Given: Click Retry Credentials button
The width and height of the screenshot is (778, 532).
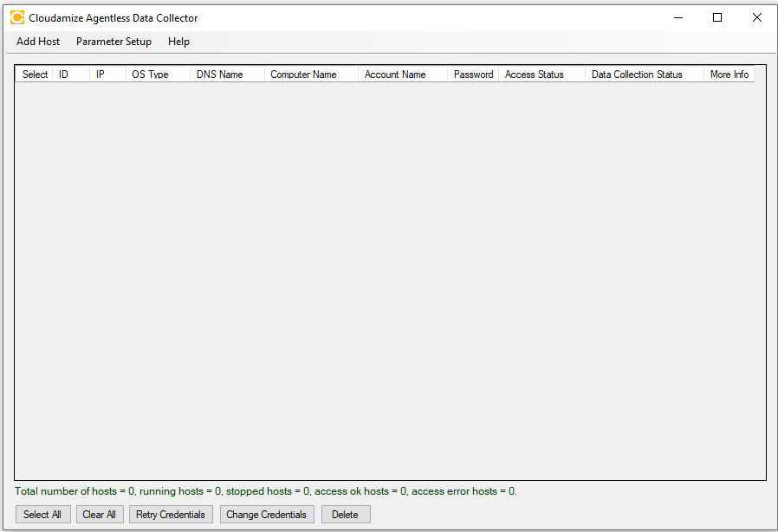Looking at the screenshot, I should (171, 515).
